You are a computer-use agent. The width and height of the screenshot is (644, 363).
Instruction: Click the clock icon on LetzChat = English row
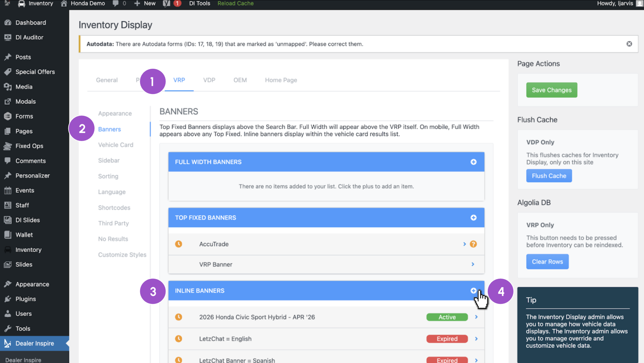point(179,339)
